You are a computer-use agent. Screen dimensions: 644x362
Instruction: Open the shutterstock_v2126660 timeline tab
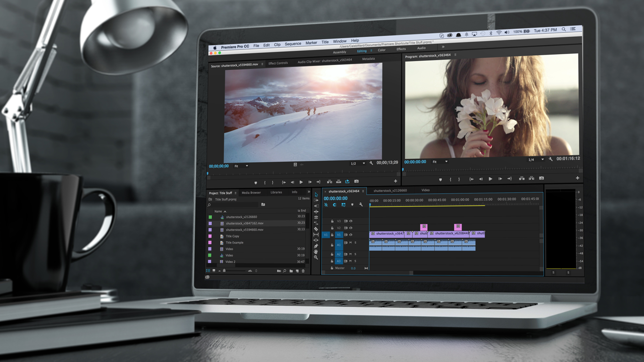pos(390,190)
